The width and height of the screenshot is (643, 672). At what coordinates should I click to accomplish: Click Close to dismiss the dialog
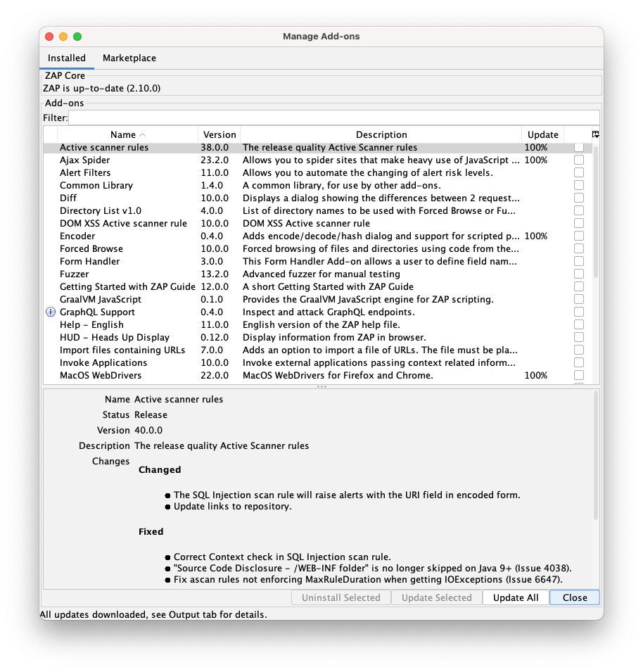(574, 597)
